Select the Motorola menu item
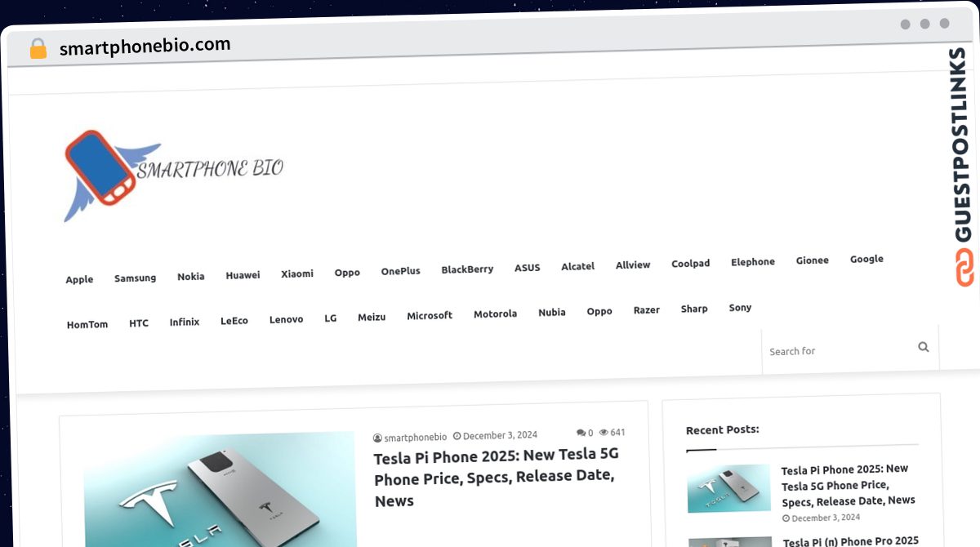The image size is (980, 547). coord(495,314)
